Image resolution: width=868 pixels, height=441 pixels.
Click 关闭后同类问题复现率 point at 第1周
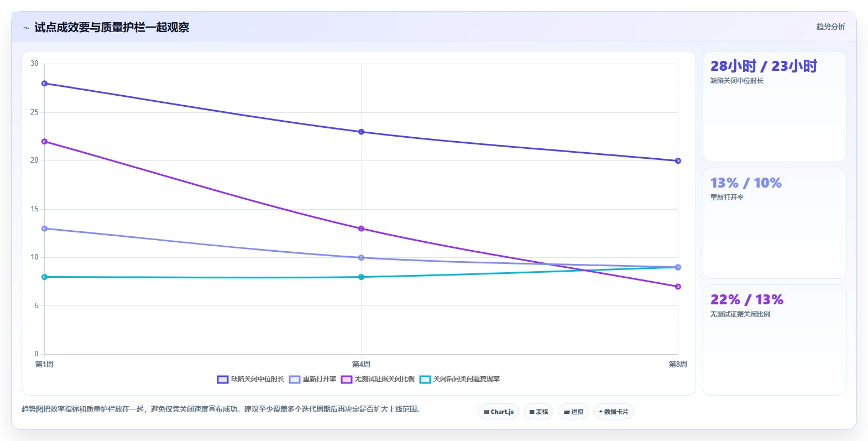click(45, 277)
